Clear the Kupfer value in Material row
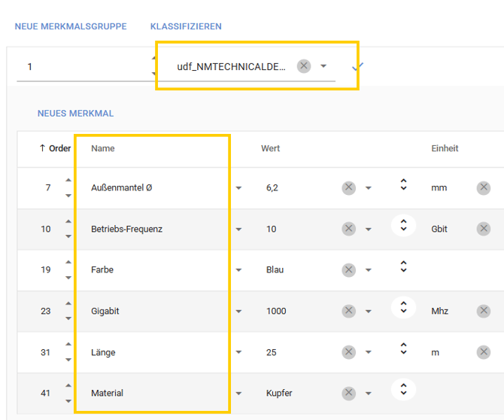Image resolution: width=504 pixels, height=420 pixels. 348,393
